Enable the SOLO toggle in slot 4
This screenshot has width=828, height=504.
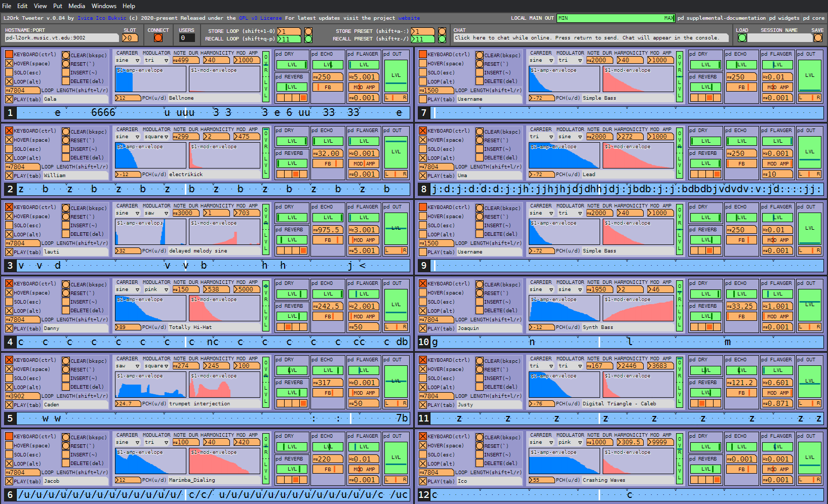[9, 302]
